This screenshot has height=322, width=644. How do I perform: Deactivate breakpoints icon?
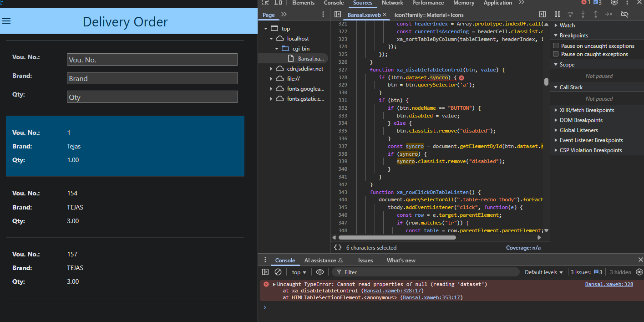[624, 15]
